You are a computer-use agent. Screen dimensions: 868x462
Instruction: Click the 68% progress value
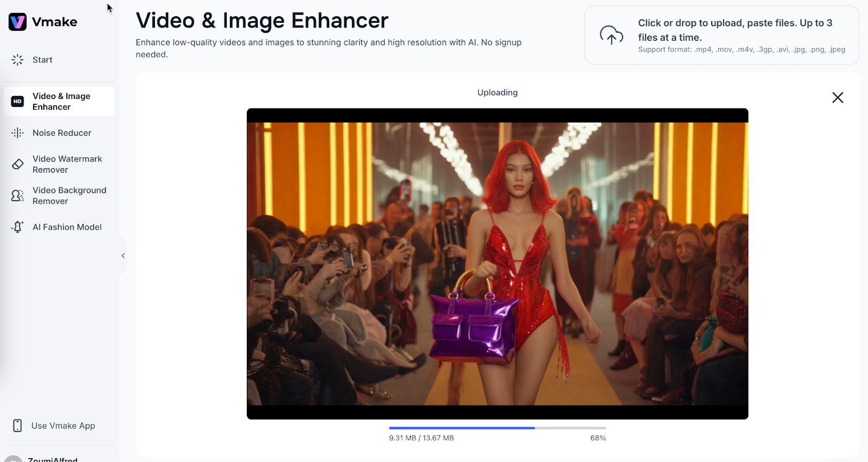pyautogui.click(x=598, y=438)
